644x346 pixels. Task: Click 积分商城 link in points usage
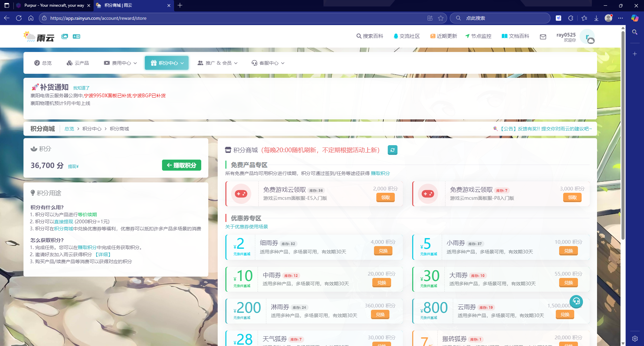[x=64, y=229]
